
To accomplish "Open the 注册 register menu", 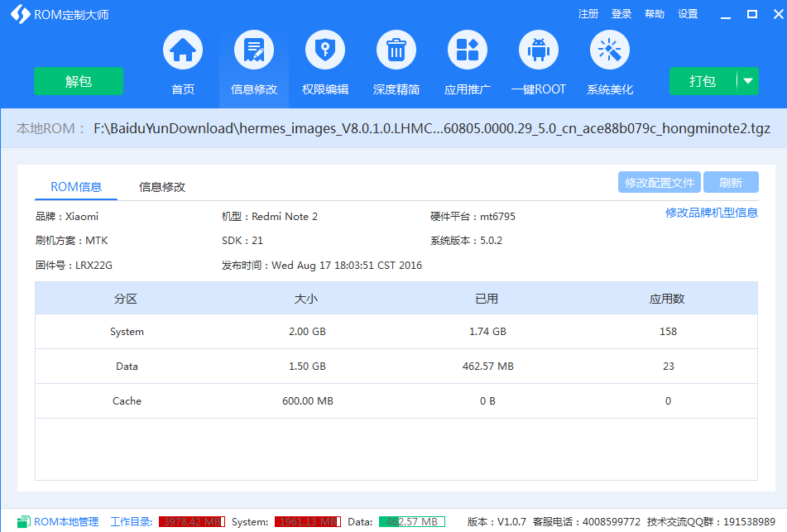I will tap(588, 14).
